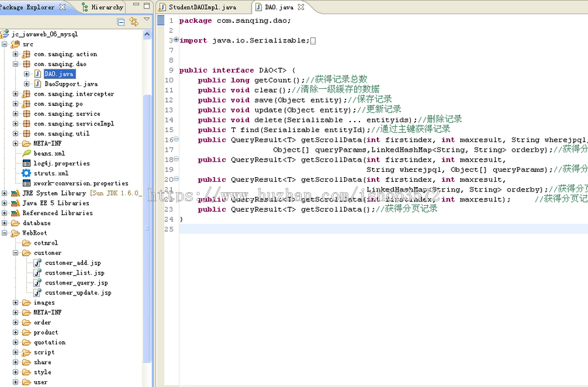Click the Collapse All icon in Package Explorer

pos(122,21)
